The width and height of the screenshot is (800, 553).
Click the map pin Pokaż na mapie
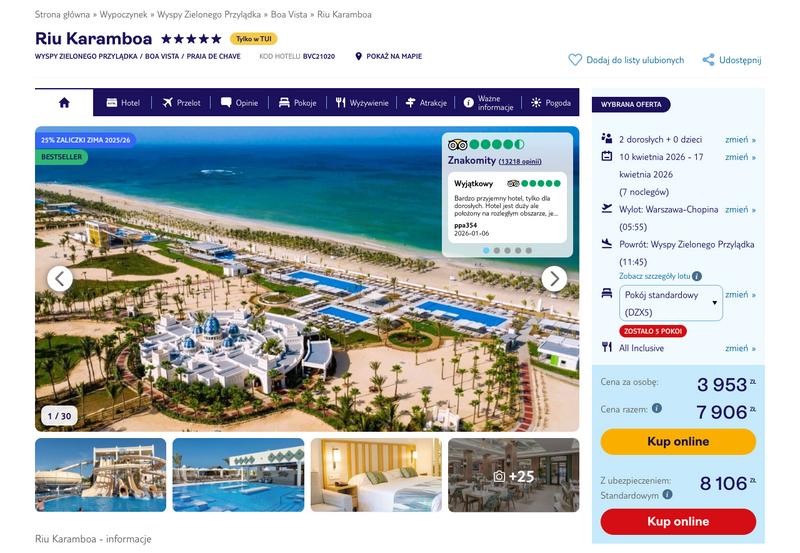click(358, 56)
